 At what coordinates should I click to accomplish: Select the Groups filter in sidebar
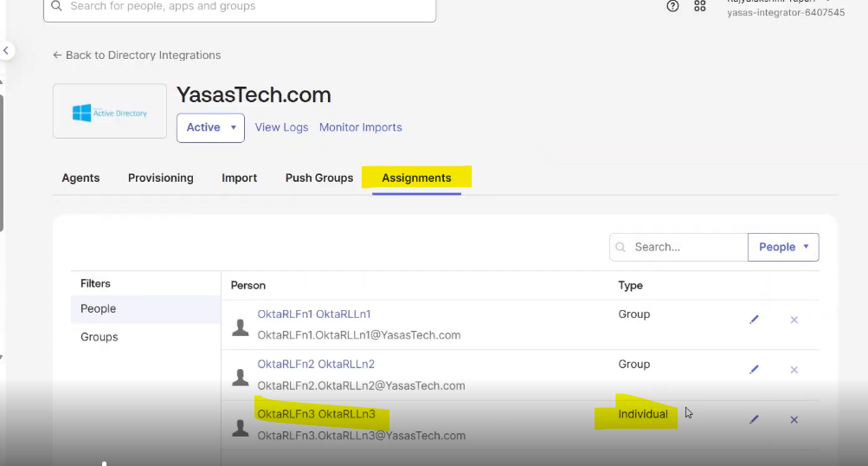click(x=100, y=337)
